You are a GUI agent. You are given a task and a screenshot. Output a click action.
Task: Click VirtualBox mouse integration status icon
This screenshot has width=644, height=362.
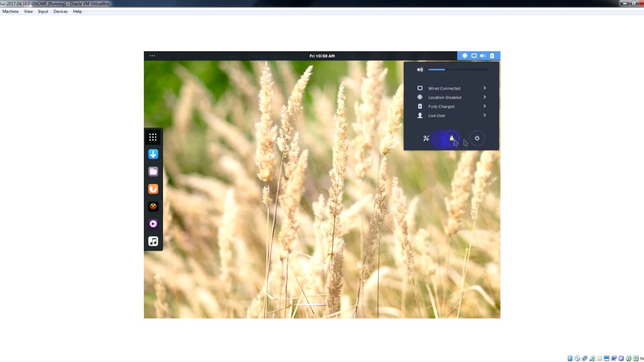click(x=628, y=358)
